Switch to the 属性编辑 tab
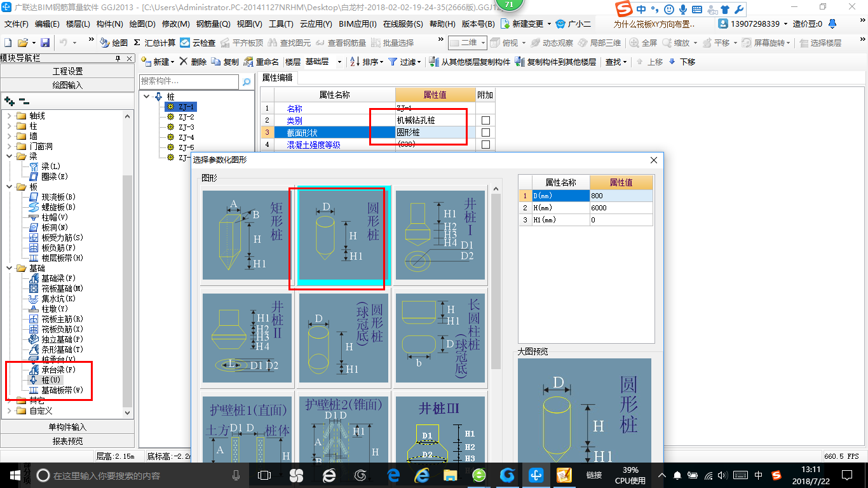Viewport: 868px width, 488px height. click(x=278, y=78)
